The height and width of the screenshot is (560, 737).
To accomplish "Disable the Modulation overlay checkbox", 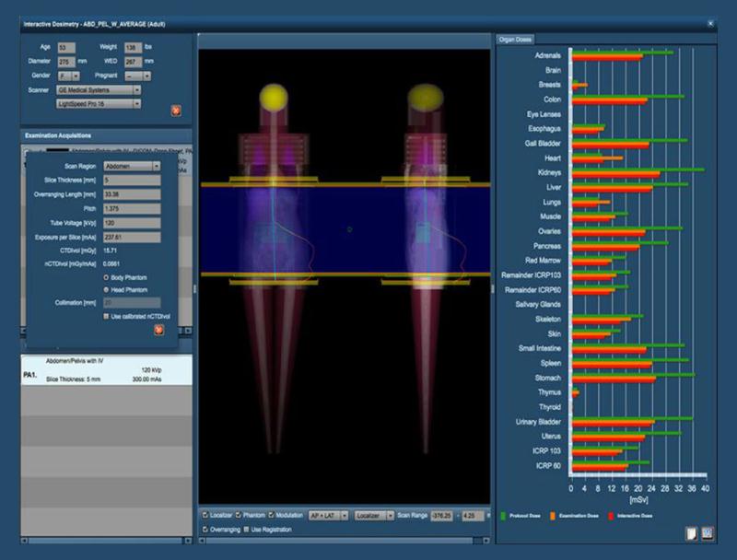I will (273, 514).
